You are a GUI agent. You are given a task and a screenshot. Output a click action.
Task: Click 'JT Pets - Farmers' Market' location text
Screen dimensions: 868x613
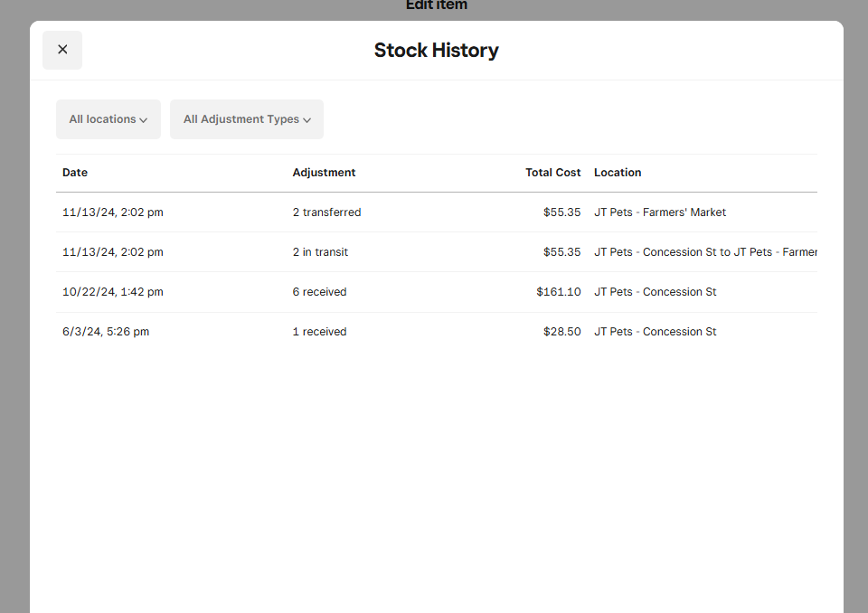[x=660, y=212]
